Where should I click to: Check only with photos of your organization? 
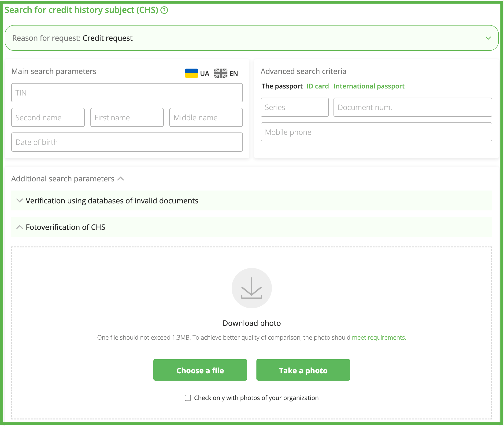coord(188,398)
